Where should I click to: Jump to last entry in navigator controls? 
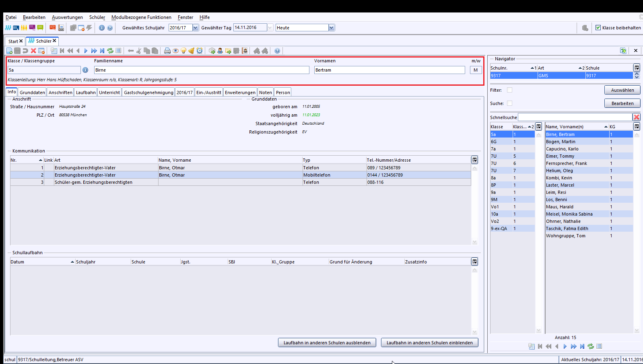tap(582, 346)
